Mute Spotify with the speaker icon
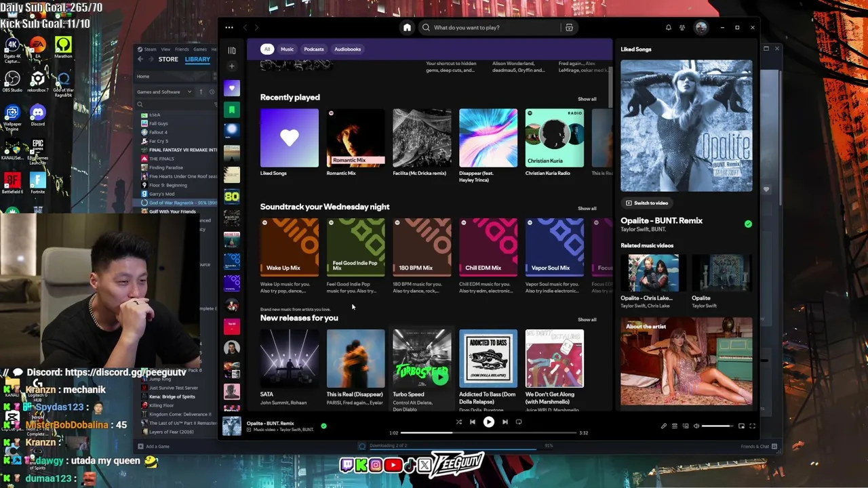 [696, 426]
